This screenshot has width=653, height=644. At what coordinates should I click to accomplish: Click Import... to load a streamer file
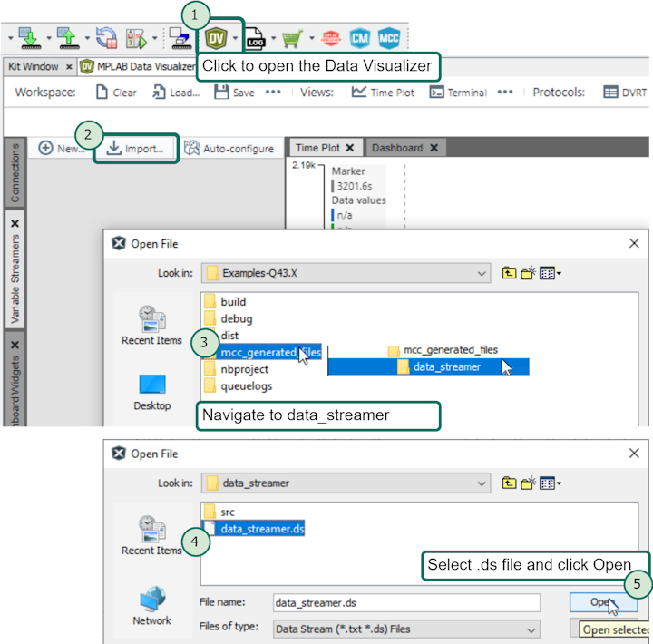pyautogui.click(x=135, y=148)
